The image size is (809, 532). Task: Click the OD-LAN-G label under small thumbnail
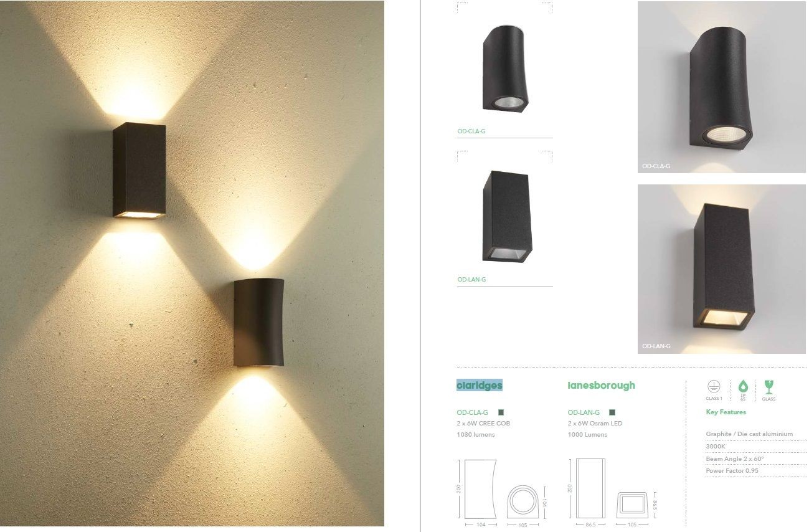pyautogui.click(x=471, y=280)
